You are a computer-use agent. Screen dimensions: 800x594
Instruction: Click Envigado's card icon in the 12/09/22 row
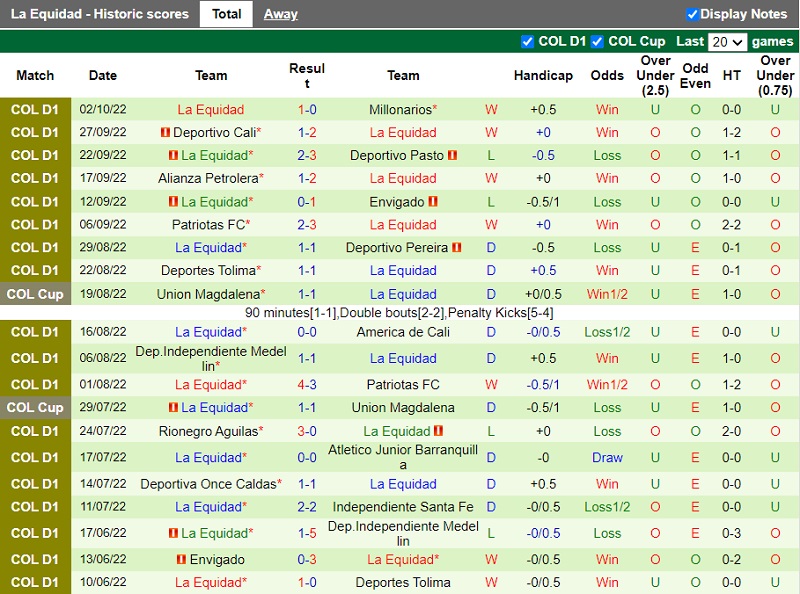pyautogui.click(x=433, y=202)
